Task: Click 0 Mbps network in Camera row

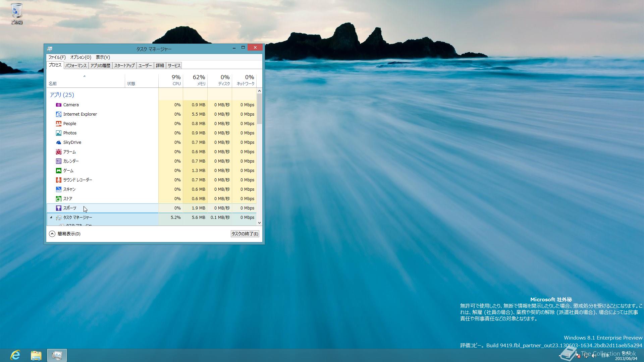Action: [x=247, y=105]
